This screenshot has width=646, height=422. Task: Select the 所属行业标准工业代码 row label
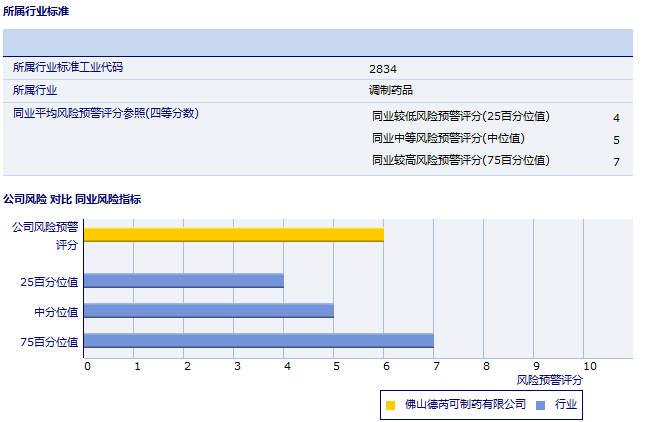[x=75, y=67]
